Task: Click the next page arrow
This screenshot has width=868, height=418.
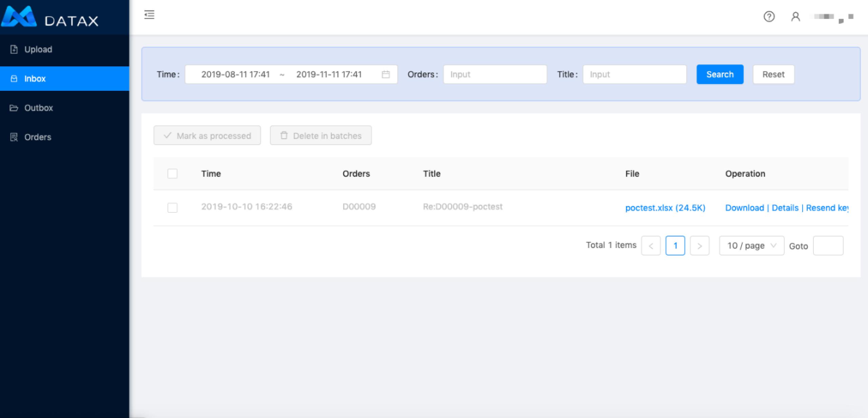Action: click(x=699, y=246)
